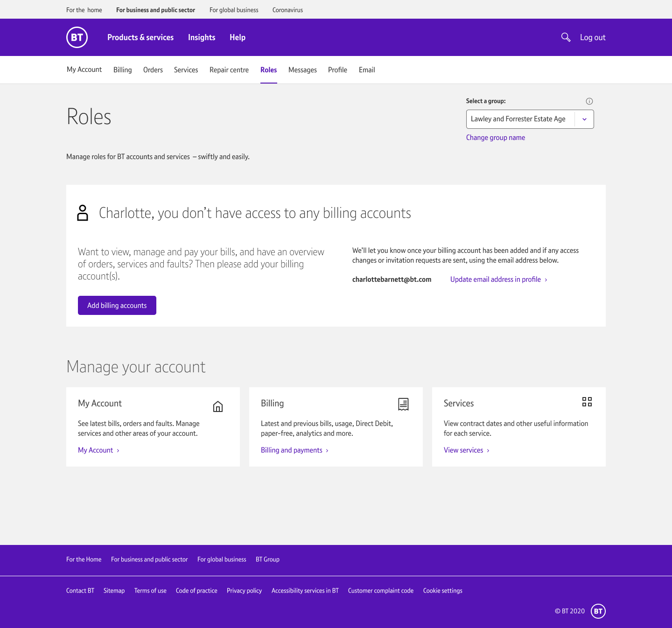The width and height of the screenshot is (672, 628).
Task: Click the © BT 2020 text
Action: point(570,611)
